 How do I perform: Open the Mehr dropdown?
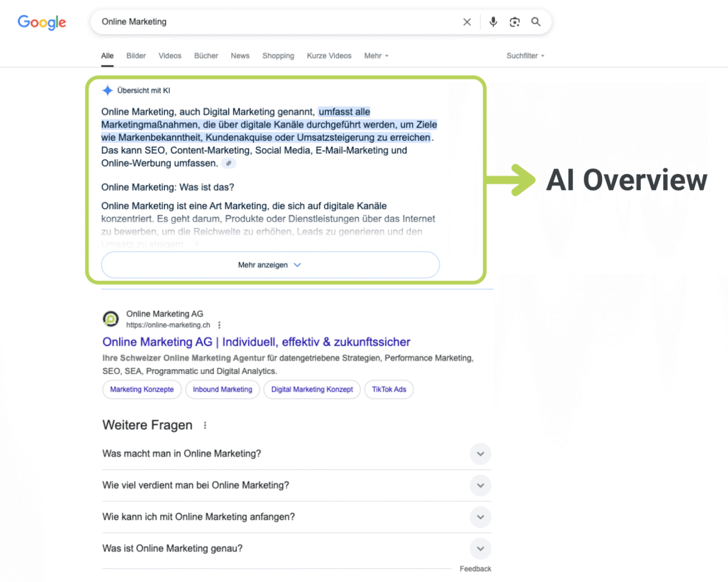[x=376, y=56]
